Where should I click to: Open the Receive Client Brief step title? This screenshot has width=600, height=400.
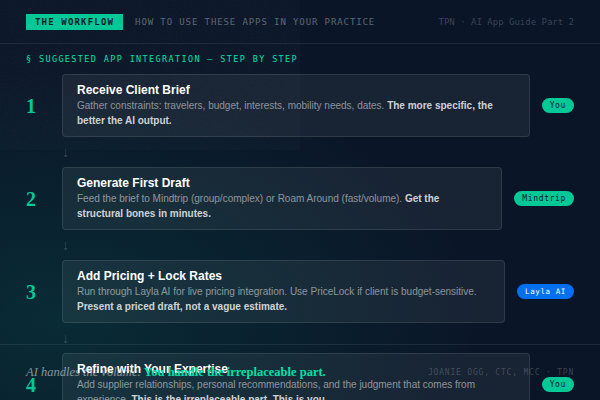click(x=133, y=90)
